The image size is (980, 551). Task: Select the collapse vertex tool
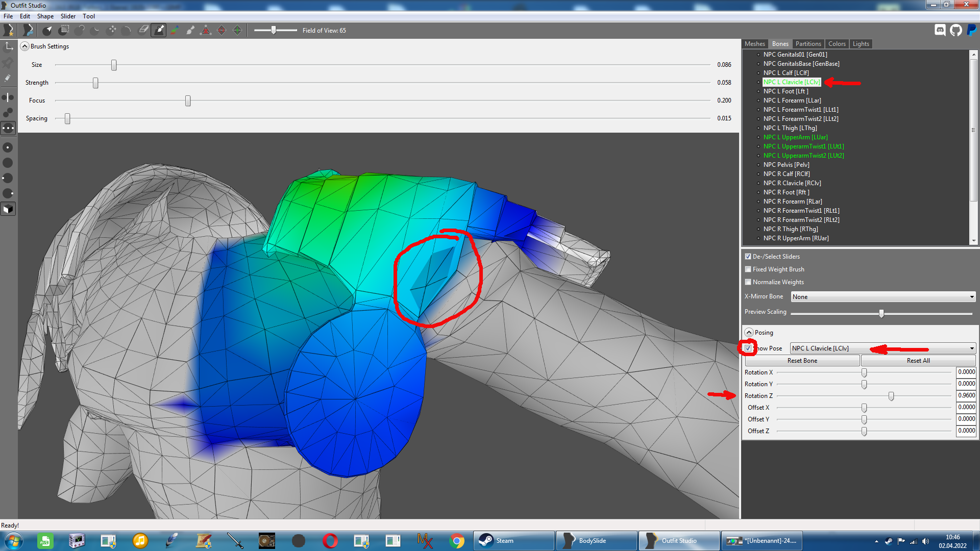[x=206, y=30]
